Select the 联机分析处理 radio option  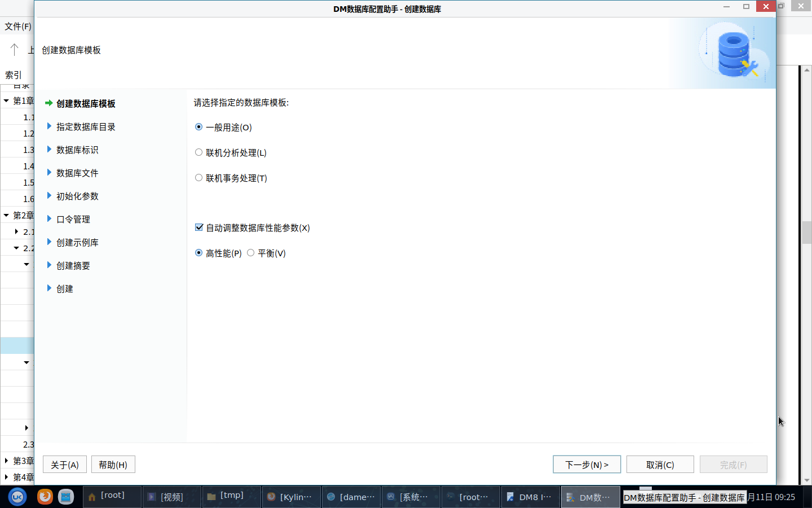(x=198, y=152)
